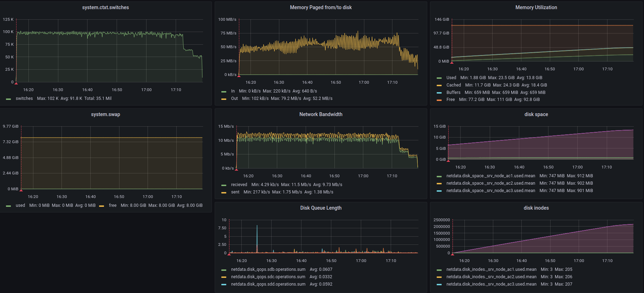
Task: Click red annotation marker on Disk Queue Length graph
Action: coord(229,254)
